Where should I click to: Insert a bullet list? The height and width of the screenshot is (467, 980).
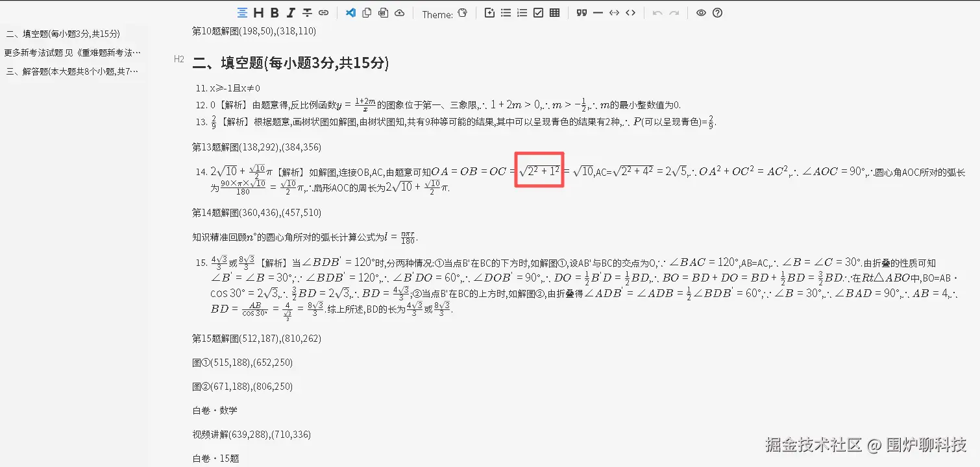point(506,12)
